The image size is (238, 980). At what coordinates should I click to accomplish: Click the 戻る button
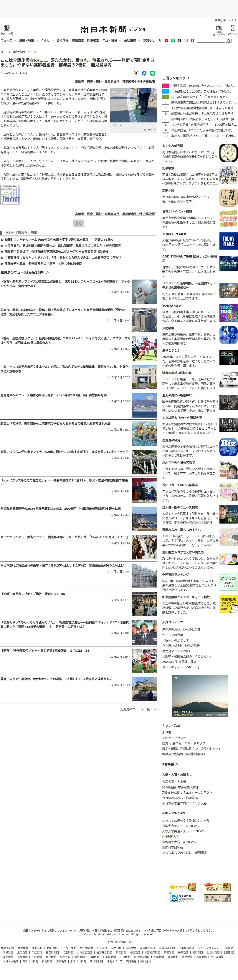(x=78, y=223)
